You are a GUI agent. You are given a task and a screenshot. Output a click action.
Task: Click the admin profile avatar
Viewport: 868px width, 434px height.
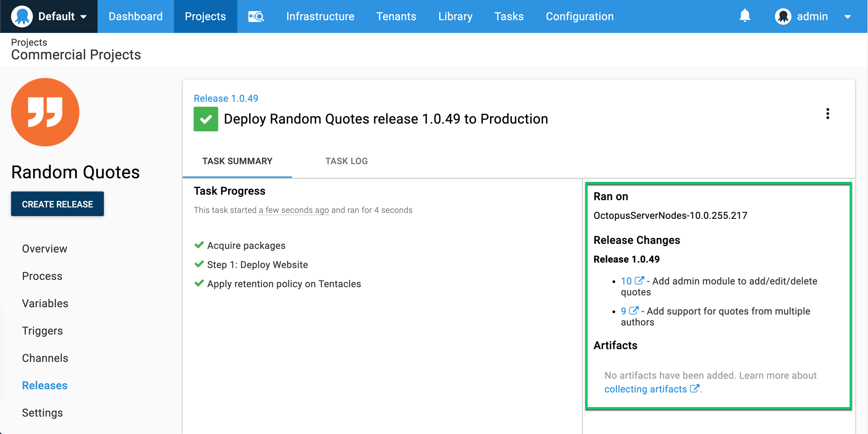783,16
